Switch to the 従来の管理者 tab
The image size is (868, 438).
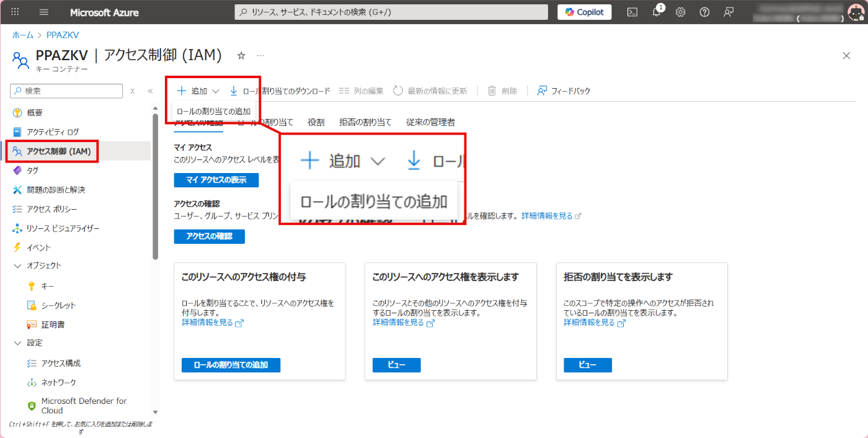pos(430,122)
